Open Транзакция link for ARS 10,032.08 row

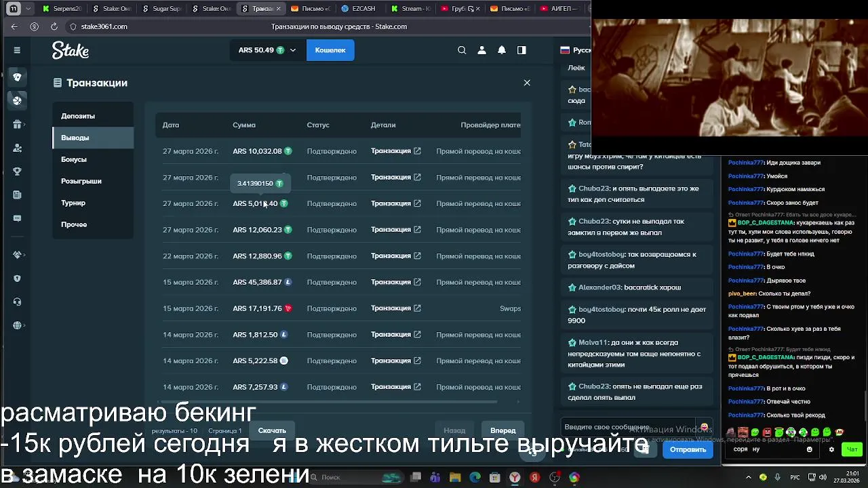(396, 151)
